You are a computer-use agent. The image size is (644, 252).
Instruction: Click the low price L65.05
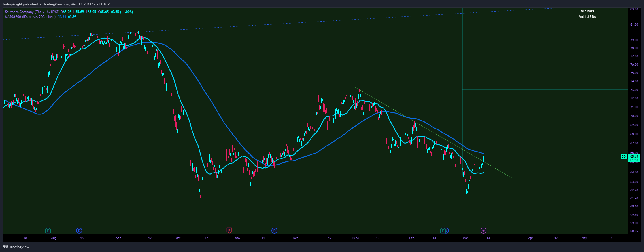point(91,12)
